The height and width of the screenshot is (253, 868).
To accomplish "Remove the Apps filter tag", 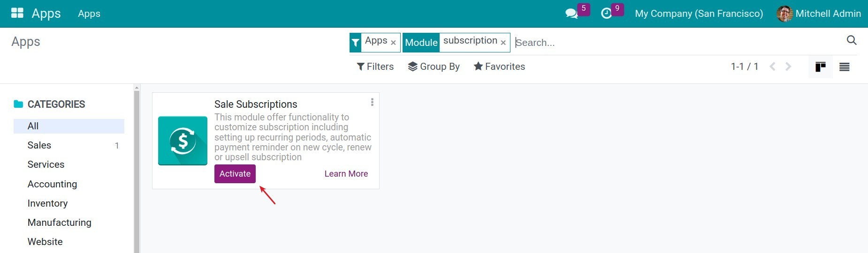I will point(393,43).
